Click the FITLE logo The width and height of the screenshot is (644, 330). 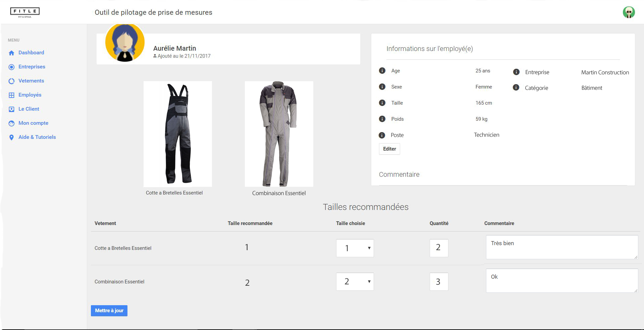click(x=25, y=12)
